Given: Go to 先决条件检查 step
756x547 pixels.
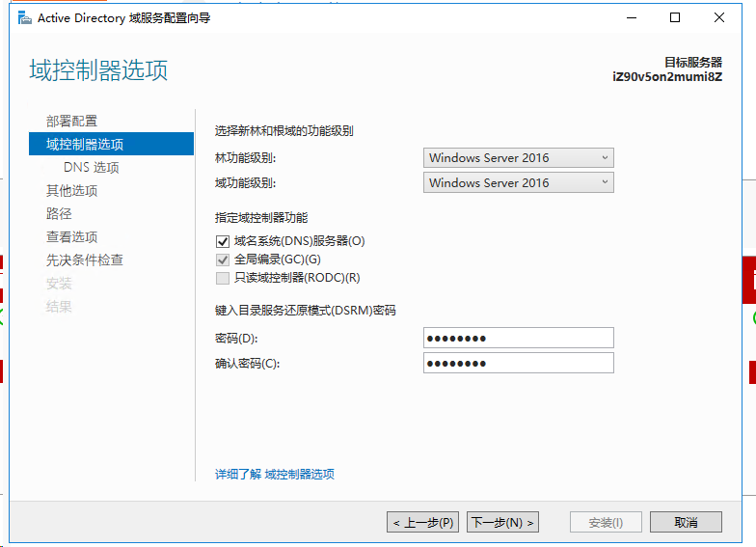Looking at the screenshot, I should 85,260.
